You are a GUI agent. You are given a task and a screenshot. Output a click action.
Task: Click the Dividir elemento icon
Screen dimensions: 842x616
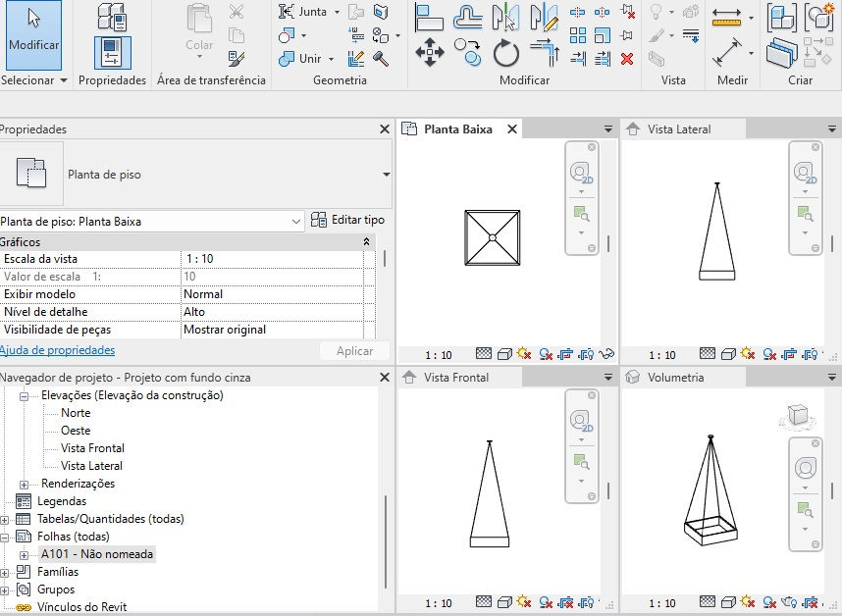[577, 12]
